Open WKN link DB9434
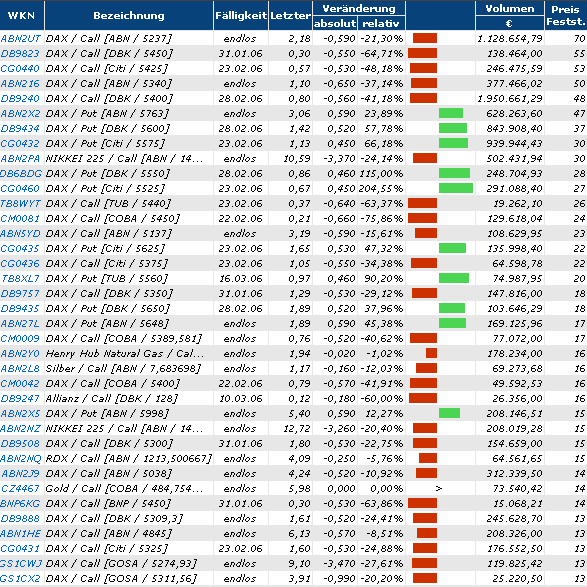The image size is (587, 587). [20, 128]
